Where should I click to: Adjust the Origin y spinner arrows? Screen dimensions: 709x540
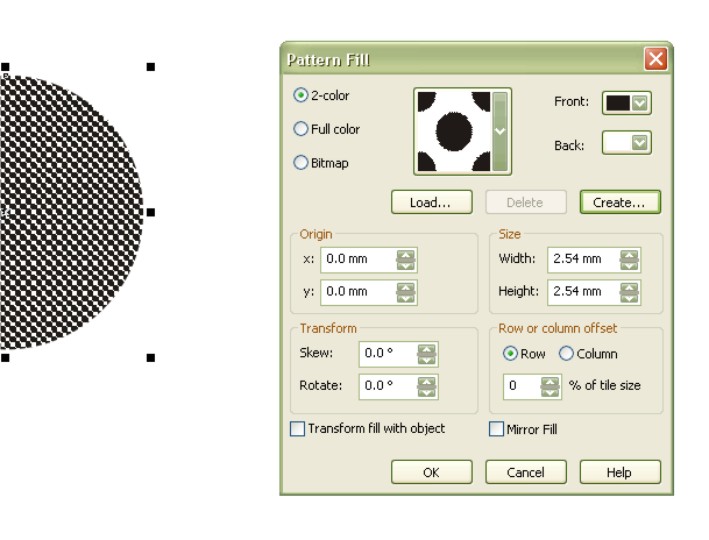[x=406, y=292]
